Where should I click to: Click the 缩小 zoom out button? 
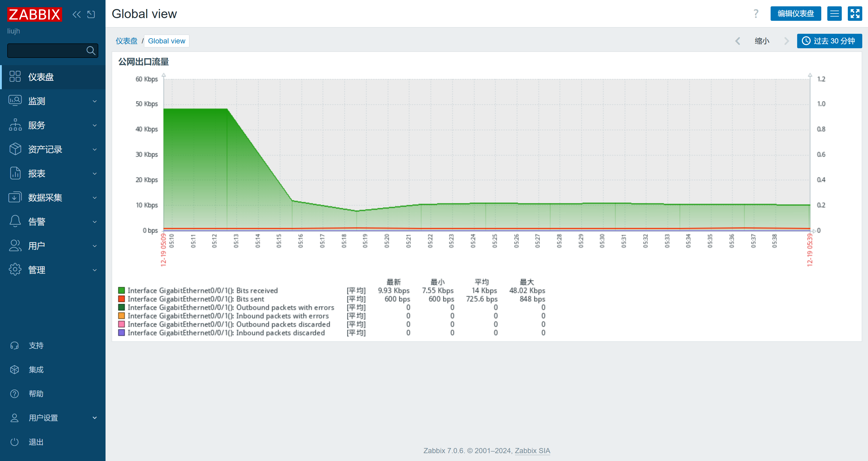point(762,41)
